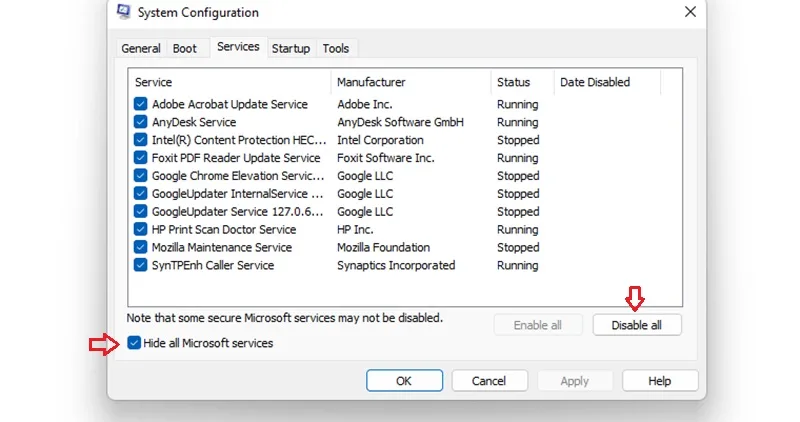This screenshot has height=422, width=800.
Task: Click the Mozilla Foundation manufacturer text
Action: (383, 247)
